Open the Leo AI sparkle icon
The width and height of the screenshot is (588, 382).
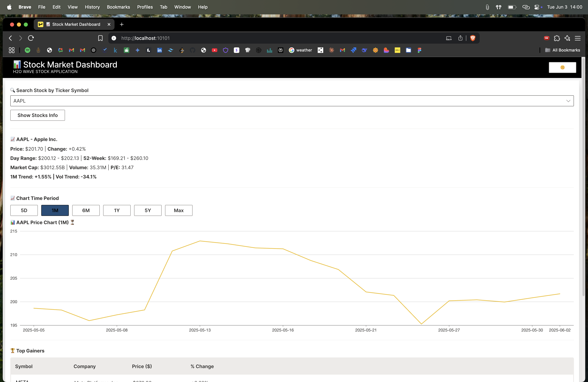(568, 38)
